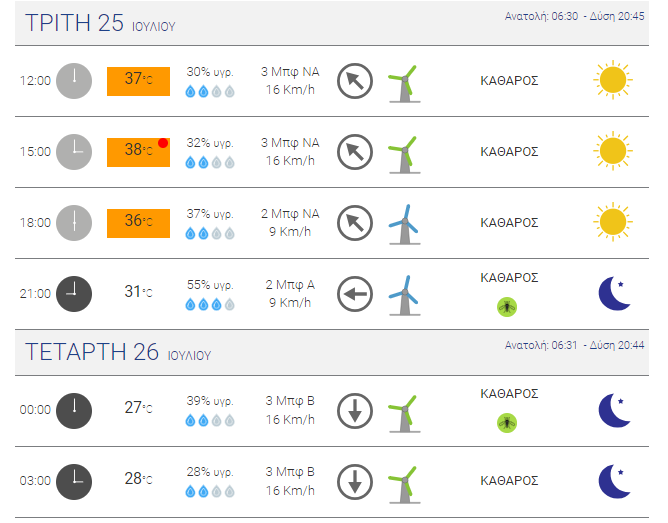The height and width of the screenshot is (523, 668).
Task: Select the ΤΕΤΑΡΤΗ 26 ΙΟΥΛΙΟΥ day header
Action: point(332,352)
